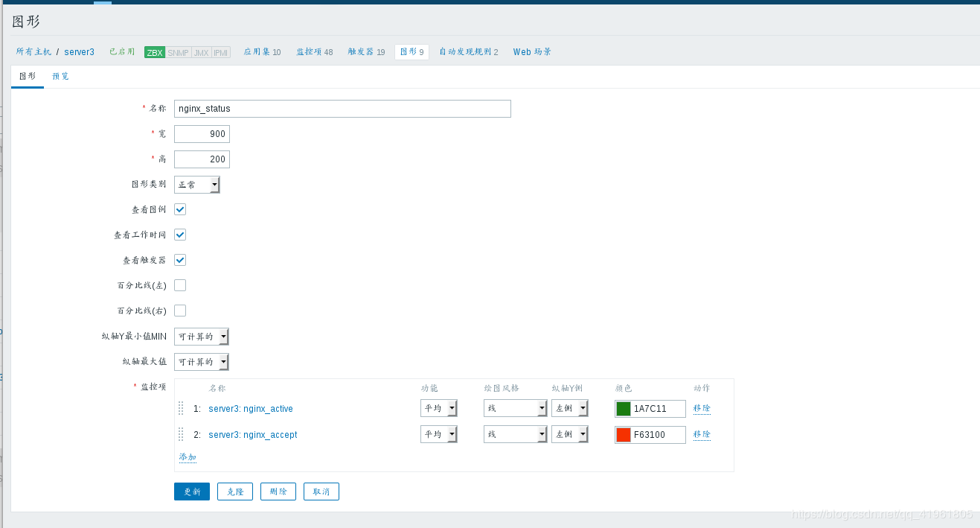Open the 监控项 48 tab

coord(315,52)
